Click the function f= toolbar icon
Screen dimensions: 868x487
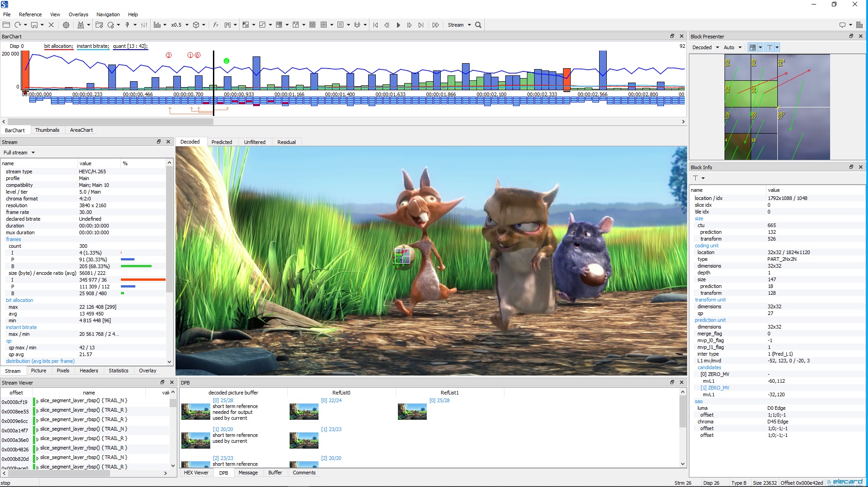pos(216,25)
